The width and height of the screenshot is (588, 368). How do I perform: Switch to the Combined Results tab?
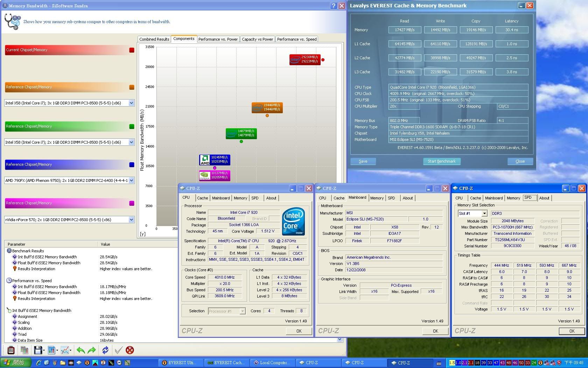coord(154,39)
